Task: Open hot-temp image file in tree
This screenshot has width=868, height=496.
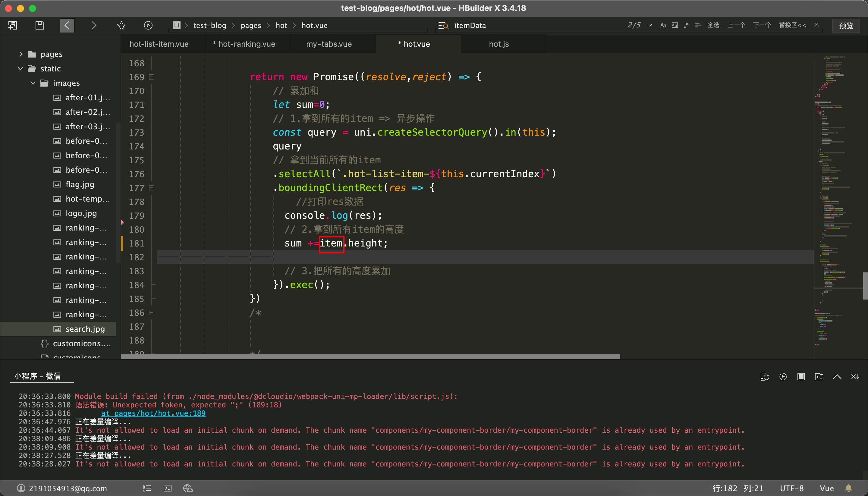Action: pyautogui.click(x=87, y=199)
